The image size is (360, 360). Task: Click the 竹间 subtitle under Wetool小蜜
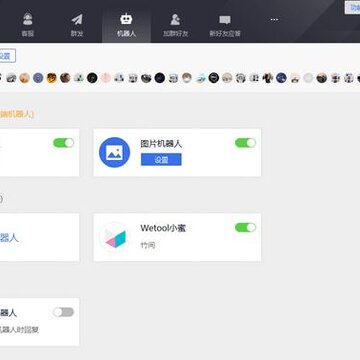pyautogui.click(x=148, y=246)
